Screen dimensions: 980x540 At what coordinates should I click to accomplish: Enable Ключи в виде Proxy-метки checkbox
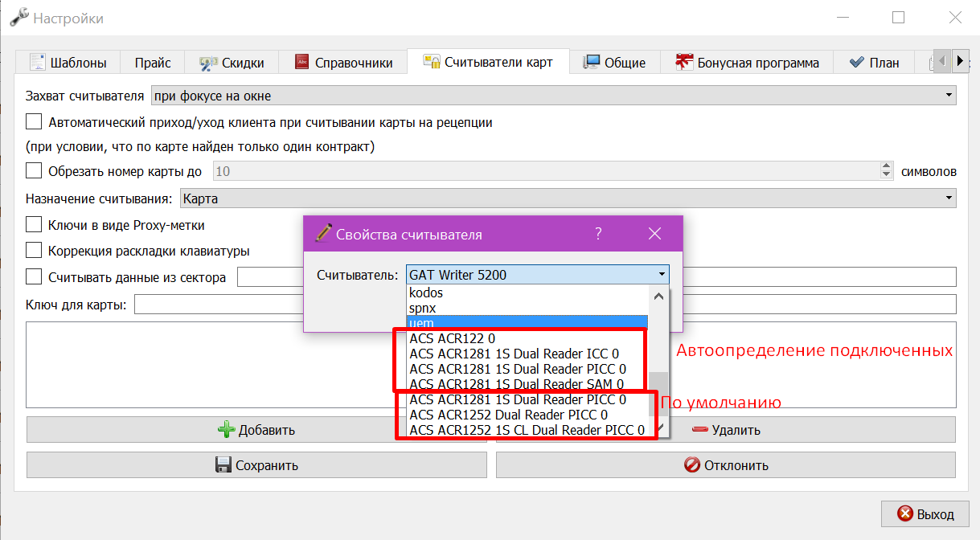click(34, 225)
